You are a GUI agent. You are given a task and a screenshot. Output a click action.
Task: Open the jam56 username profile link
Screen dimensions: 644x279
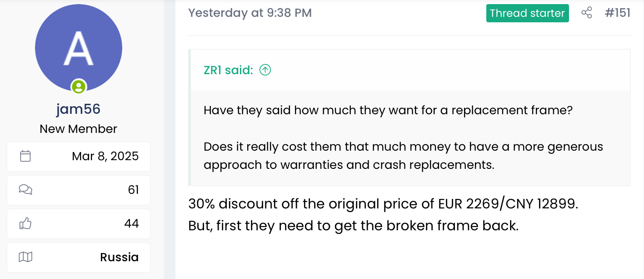[x=78, y=109]
